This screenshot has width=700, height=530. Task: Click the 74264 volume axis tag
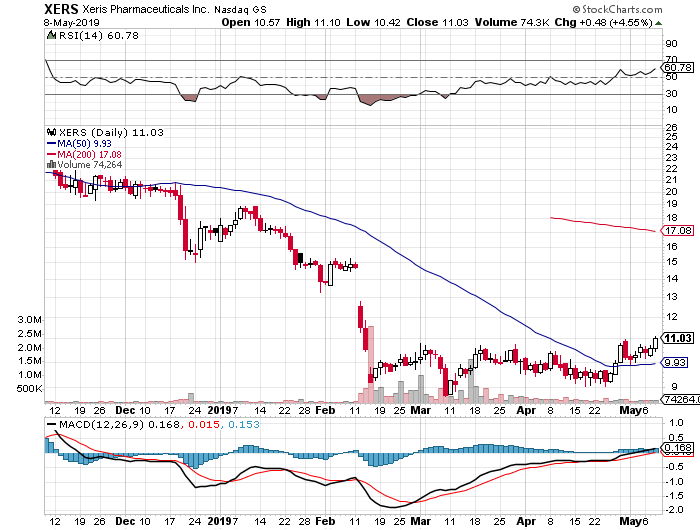[680, 399]
